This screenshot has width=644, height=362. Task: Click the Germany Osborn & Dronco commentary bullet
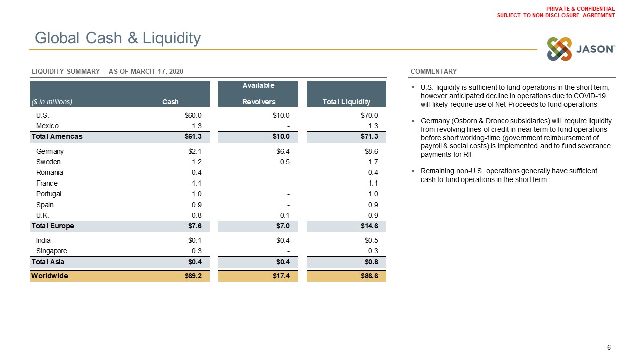[x=515, y=138]
